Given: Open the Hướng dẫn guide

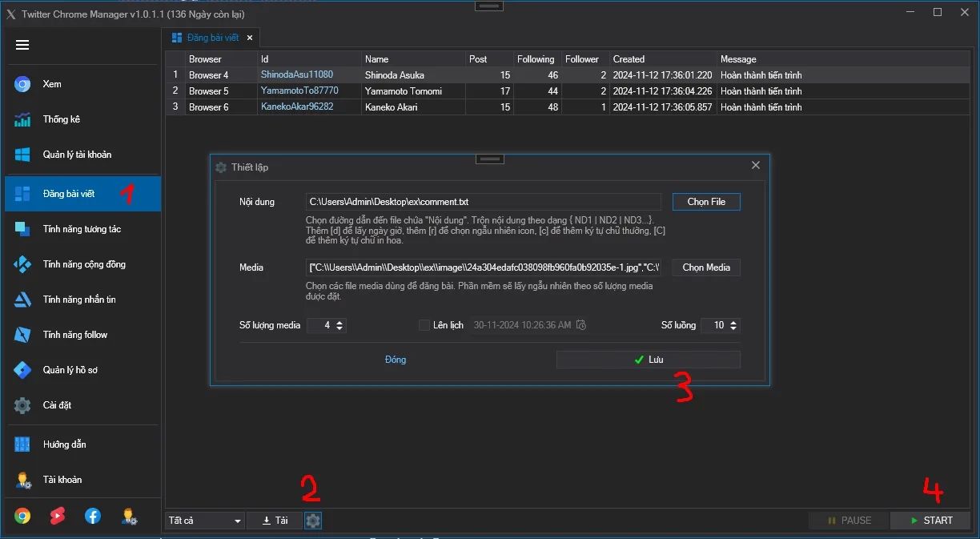Looking at the screenshot, I should tap(82, 444).
